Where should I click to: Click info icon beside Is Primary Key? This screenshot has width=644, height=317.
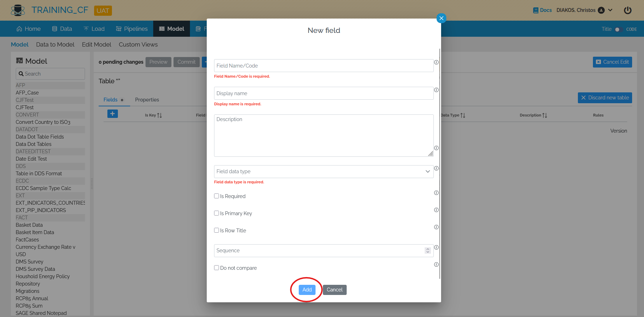[x=436, y=210]
